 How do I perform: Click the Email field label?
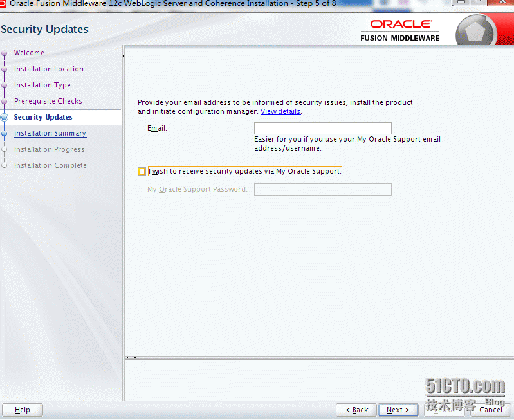point(157,128)
